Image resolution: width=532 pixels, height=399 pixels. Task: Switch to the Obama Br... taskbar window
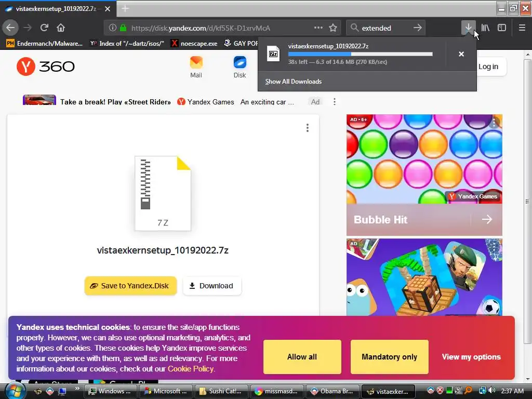pyautogui.click(x=332, y=391)
